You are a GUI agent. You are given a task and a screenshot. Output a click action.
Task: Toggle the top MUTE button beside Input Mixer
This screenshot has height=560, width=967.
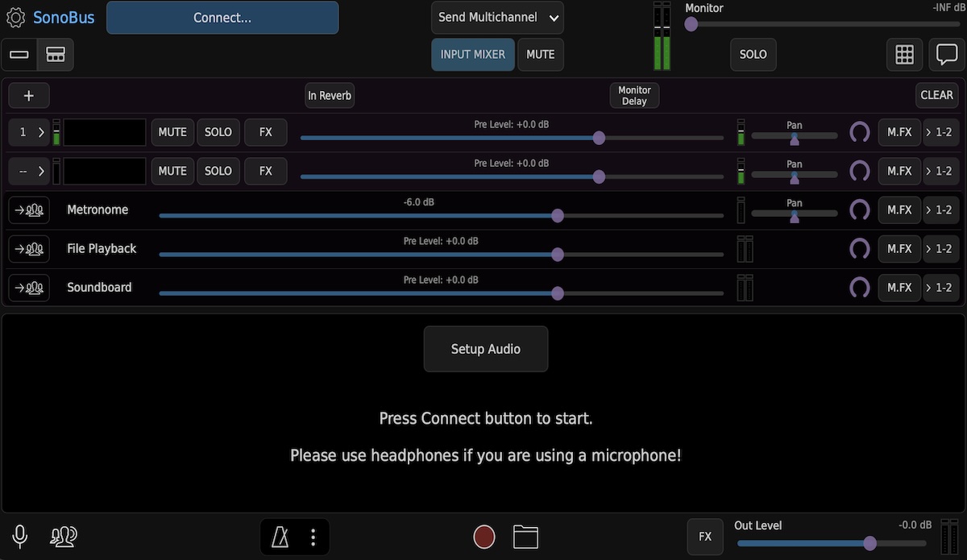(x=541, y=55)
